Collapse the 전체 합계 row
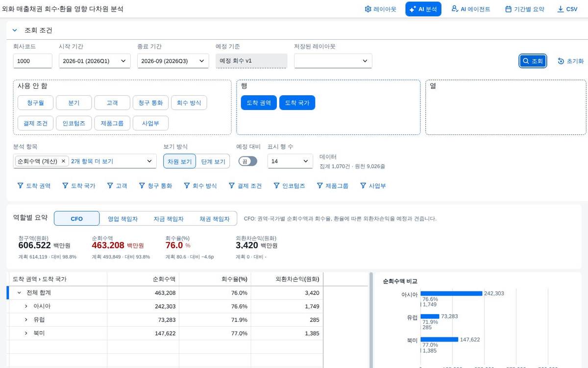 tap(19, 293)
